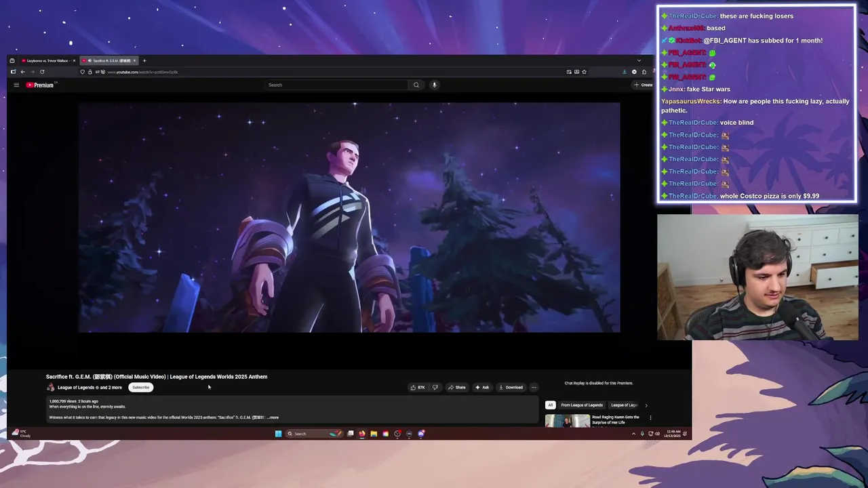Open browser downloads arrow icon
868x488 pixels.
coord(624,72)
